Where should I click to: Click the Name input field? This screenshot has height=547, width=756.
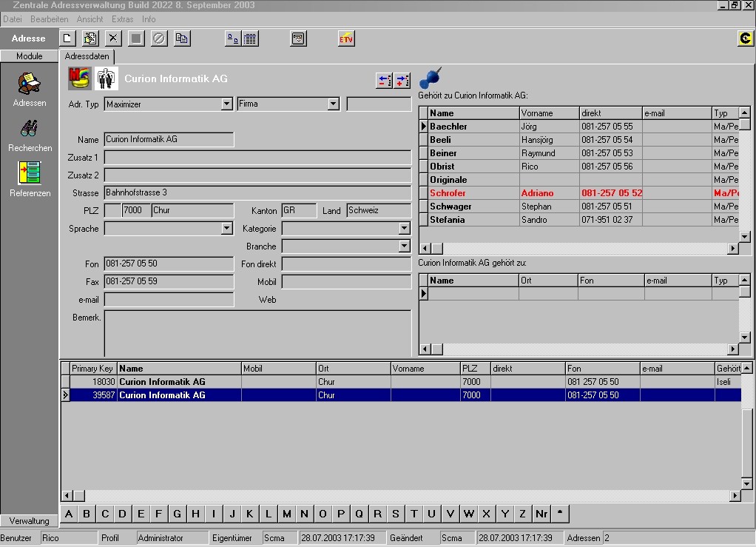pyautogui.click(x=169, y=139)
